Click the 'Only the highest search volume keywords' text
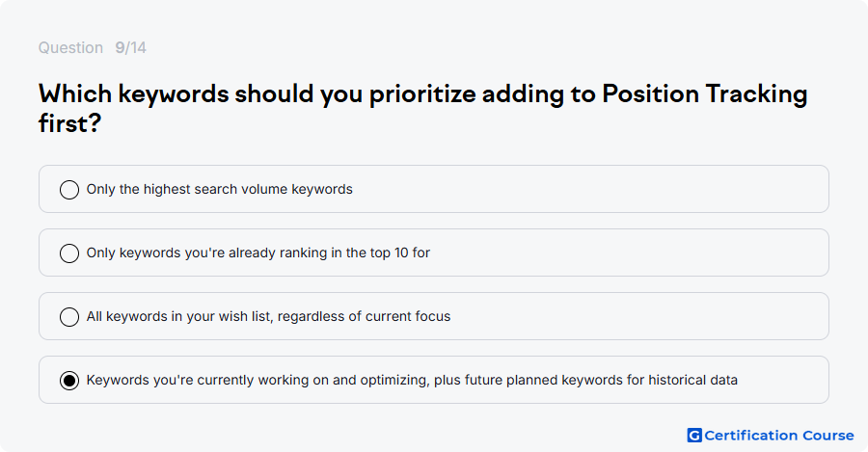Screen dimensions: 868x452 point(219,189)
